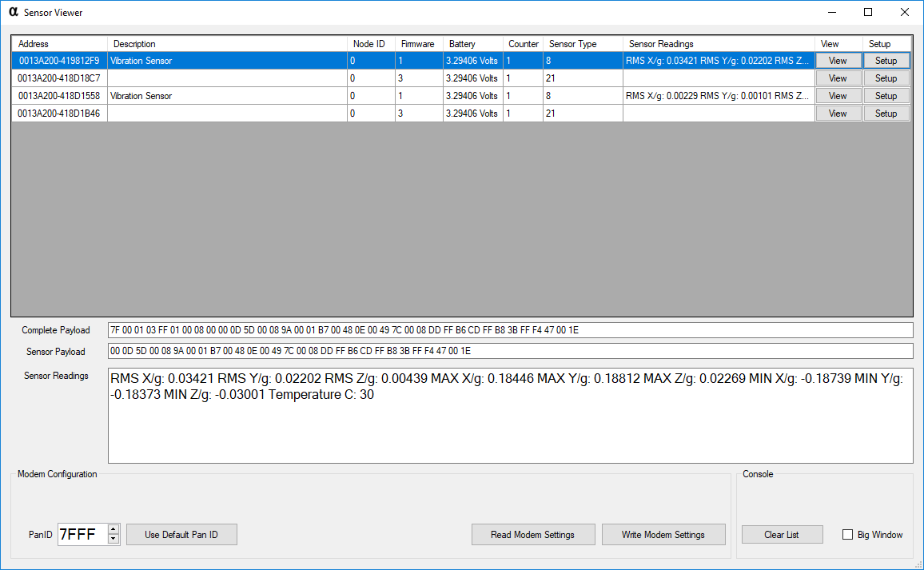Sort by the Counter column header
The height and width of the screenshot is (570, 924).
pos(523,44)
